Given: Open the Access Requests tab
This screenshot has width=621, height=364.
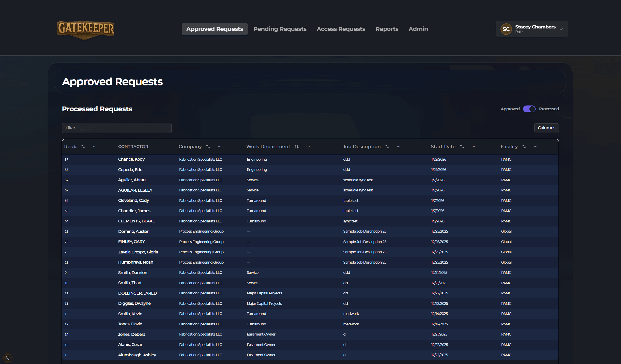Looking at the screenshot, I should click(x=341, y=29).
